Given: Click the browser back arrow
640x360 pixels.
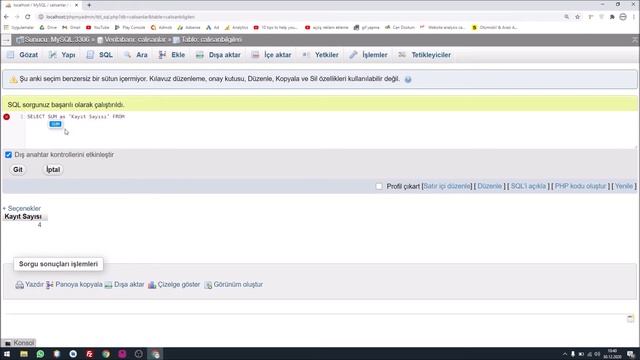Looking at the screenshot, I should [6, 17].
